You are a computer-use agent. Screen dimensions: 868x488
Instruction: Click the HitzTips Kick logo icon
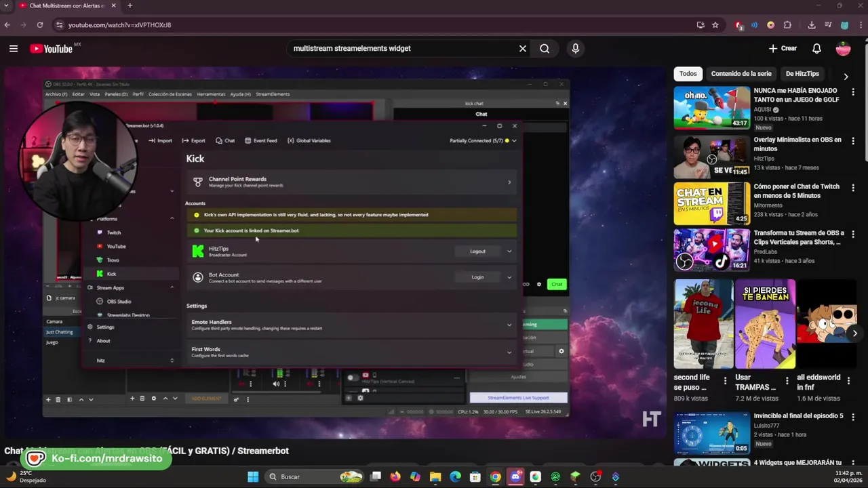pos(197,251)
